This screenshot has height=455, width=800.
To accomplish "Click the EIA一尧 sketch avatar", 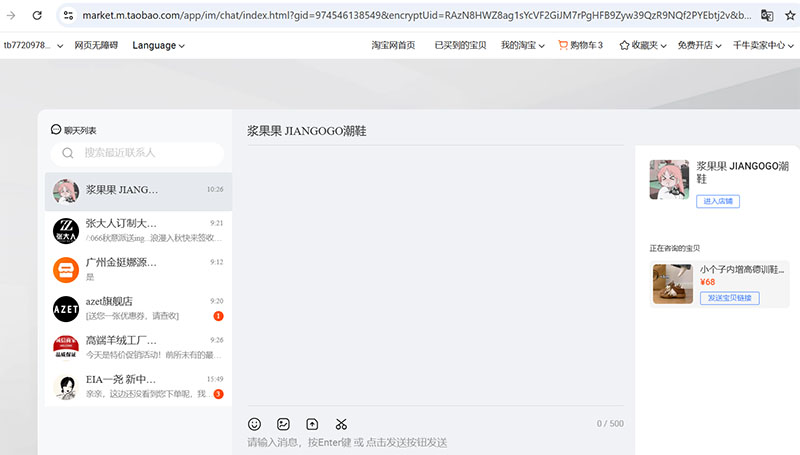I will [66, 387].
